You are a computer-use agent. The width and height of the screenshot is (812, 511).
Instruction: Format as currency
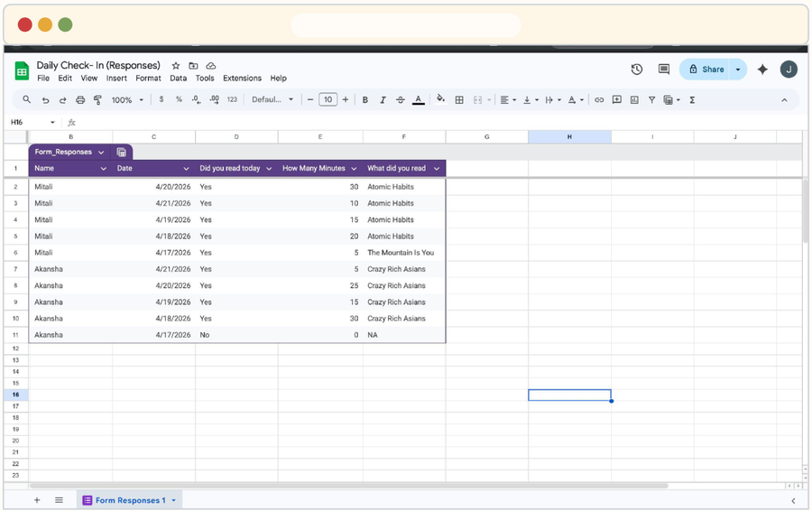161,99
